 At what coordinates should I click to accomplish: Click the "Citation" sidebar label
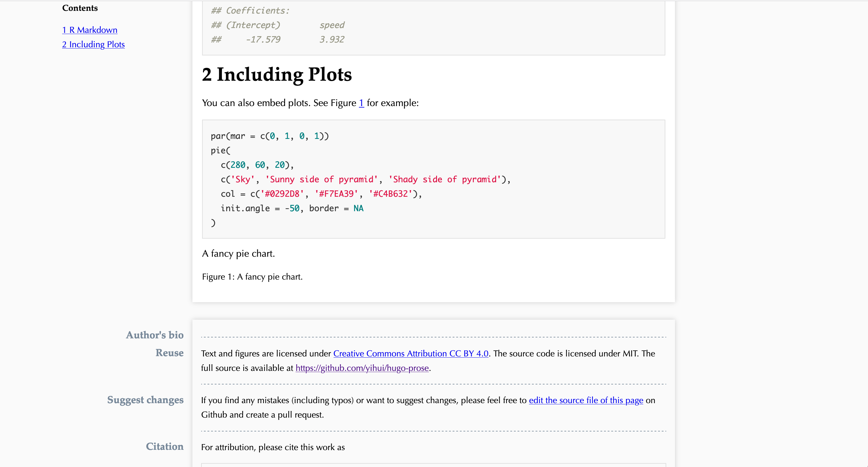click(164, 447)
